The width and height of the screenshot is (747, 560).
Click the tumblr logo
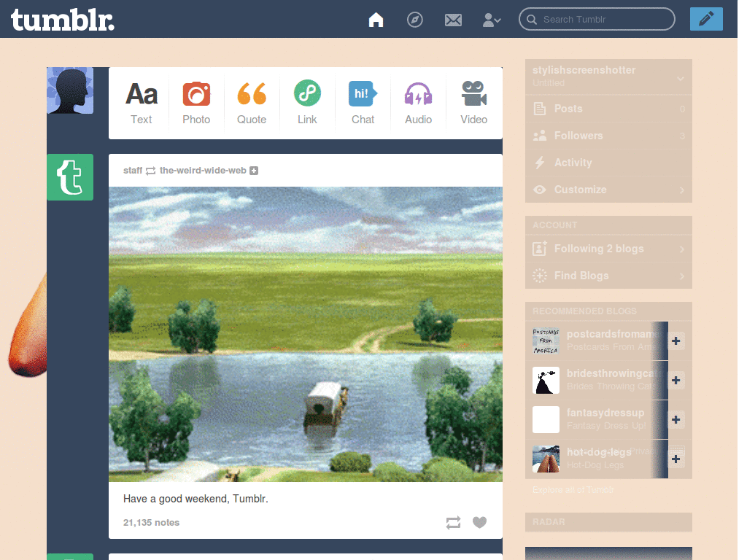63,20
